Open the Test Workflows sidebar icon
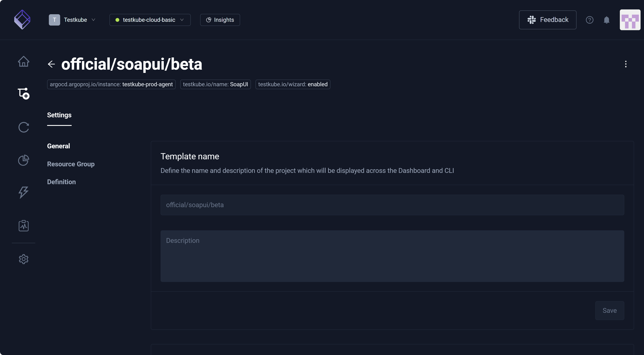This screenshot has height=355, width=644. 23,94
